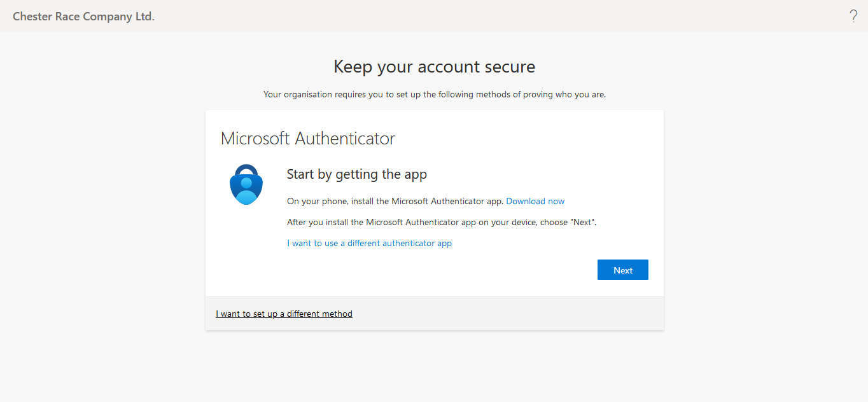Click empty grey footer area of the card
868x402 pixels.
coord(509,314)
